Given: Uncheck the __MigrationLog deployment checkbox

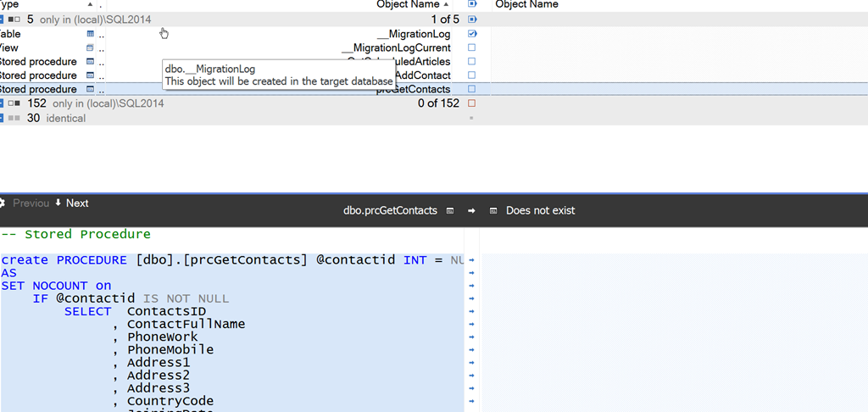Looking at the screenshot, I should tap(472, 34).
